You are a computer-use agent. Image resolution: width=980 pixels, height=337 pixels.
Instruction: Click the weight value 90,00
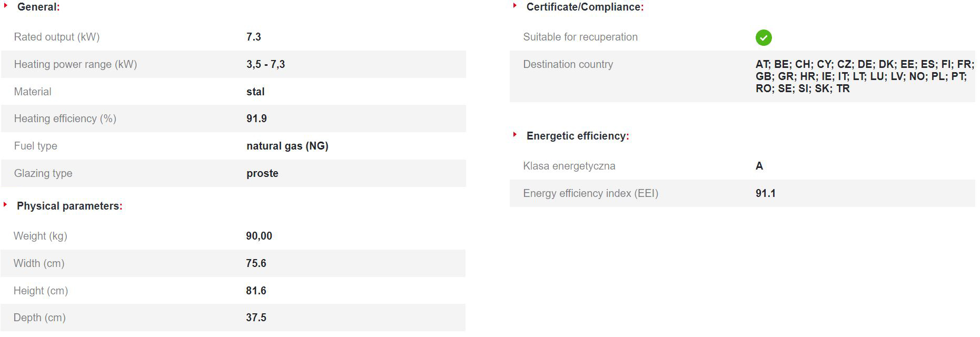coord(259,236)
